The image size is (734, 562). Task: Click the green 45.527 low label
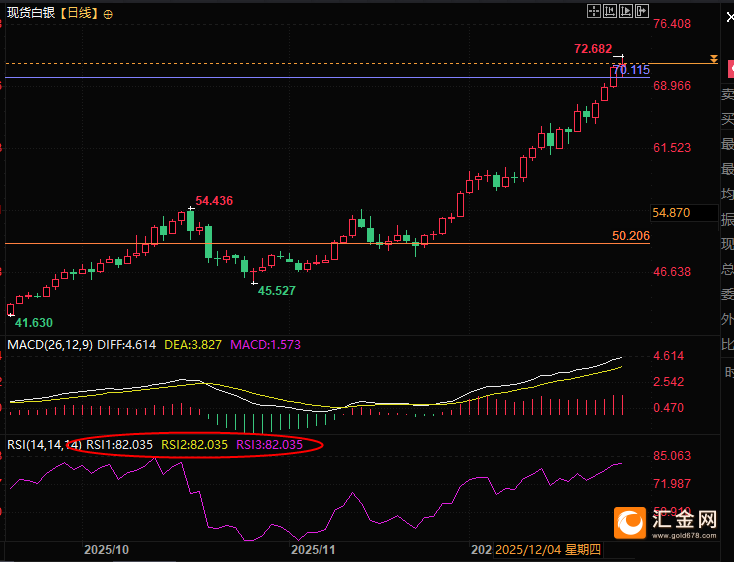[x=277, y=291]
